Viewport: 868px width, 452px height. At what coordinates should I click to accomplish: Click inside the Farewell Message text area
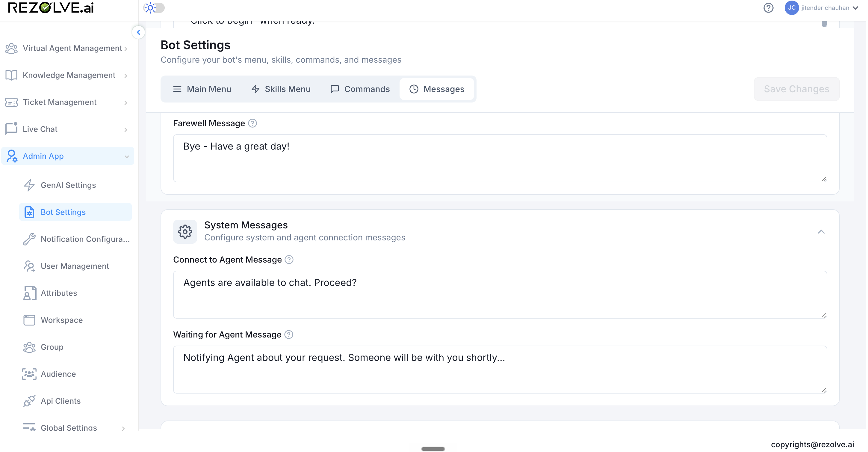tap(500, 158)
